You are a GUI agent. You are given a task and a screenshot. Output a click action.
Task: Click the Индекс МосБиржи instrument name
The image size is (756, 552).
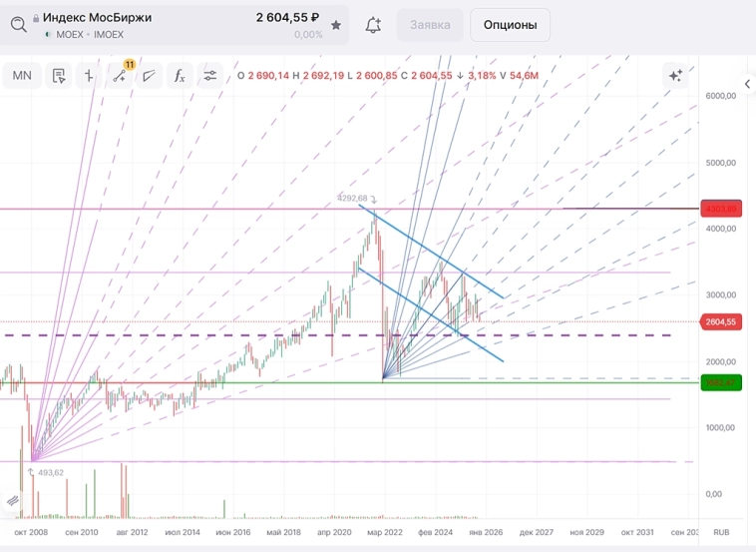(97, 17)
